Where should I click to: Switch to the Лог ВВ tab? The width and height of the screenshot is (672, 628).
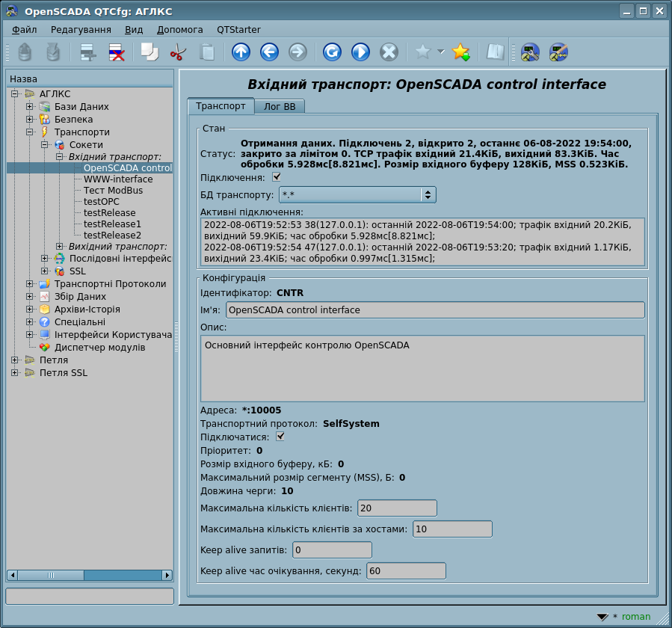pyautogui.click(x=280, y=107)
